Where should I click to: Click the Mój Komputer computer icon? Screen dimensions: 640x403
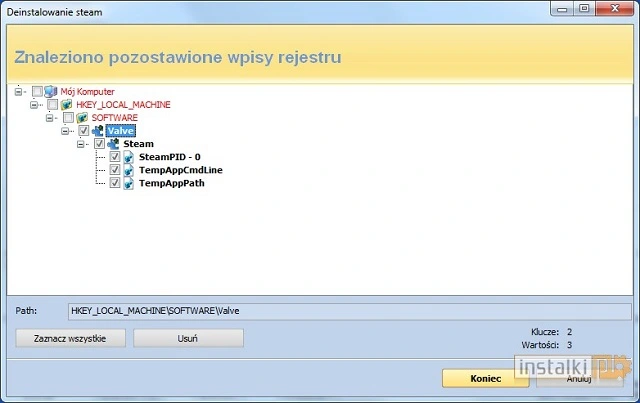tap(51, 91)
